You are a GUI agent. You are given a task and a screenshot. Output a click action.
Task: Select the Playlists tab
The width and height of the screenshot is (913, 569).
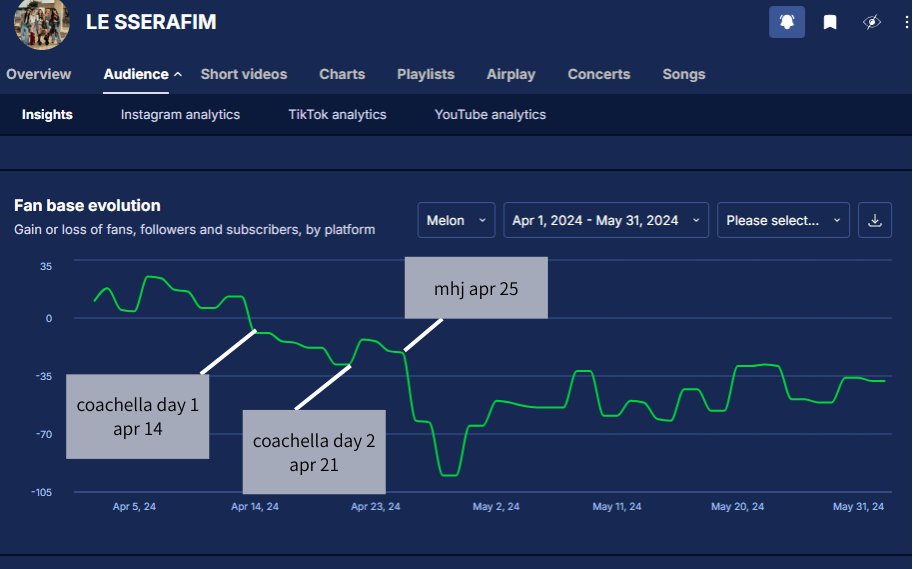[426, 74]
